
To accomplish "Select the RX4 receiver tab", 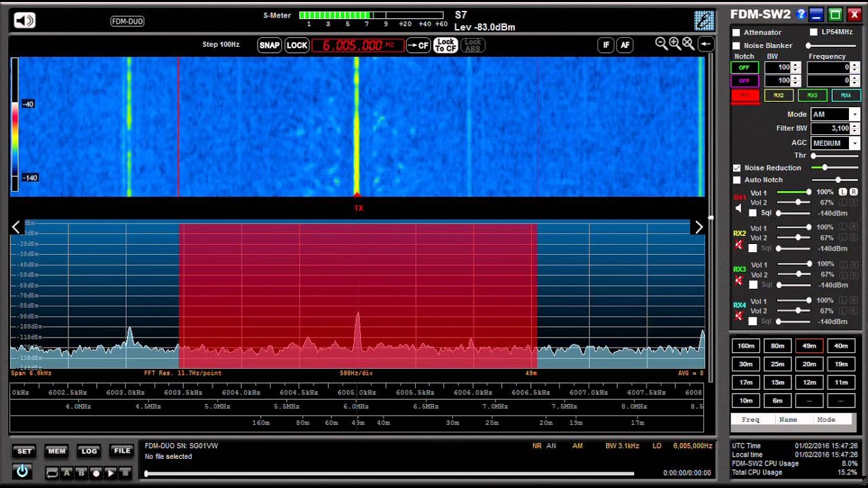I will pyautogui.click(x=846, y=96).
